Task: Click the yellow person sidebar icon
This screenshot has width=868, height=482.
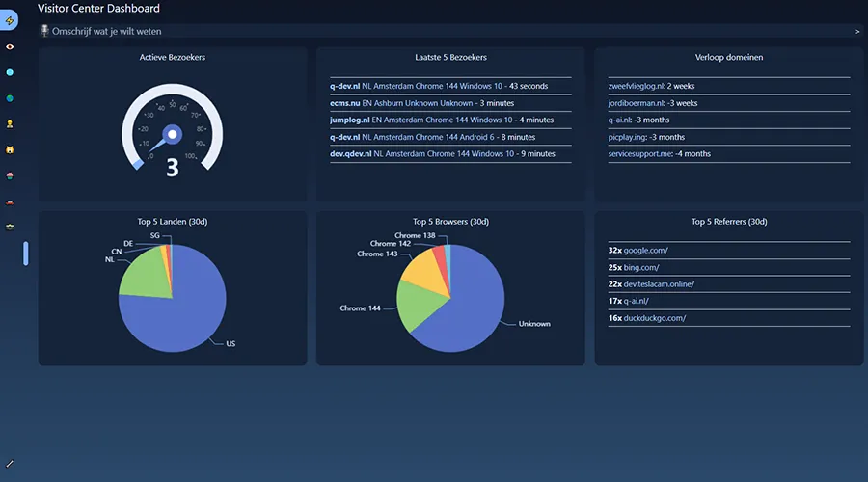Action: pyautogui.click(x=10, y=124)
